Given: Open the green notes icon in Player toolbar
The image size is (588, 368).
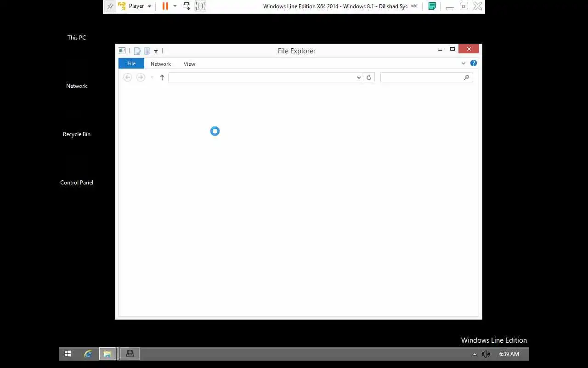Looking at the screenshot, I should [x=432, y=6].
